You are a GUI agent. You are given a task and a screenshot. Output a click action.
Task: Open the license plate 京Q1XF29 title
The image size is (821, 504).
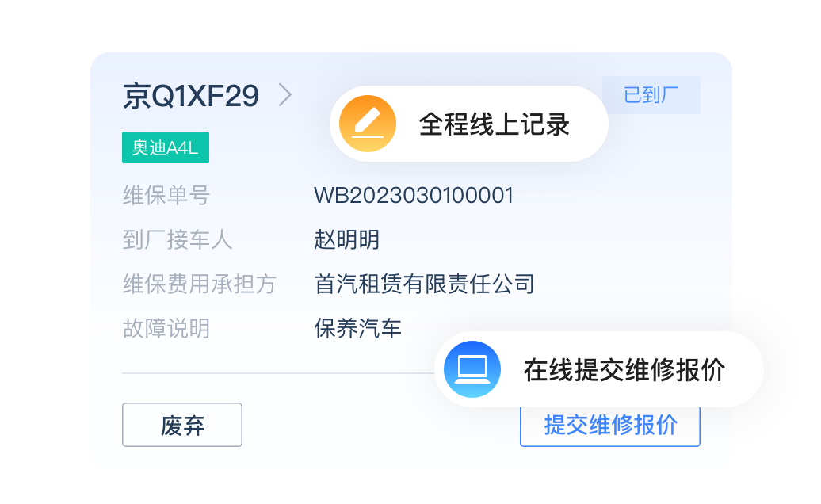pos(191,97)
